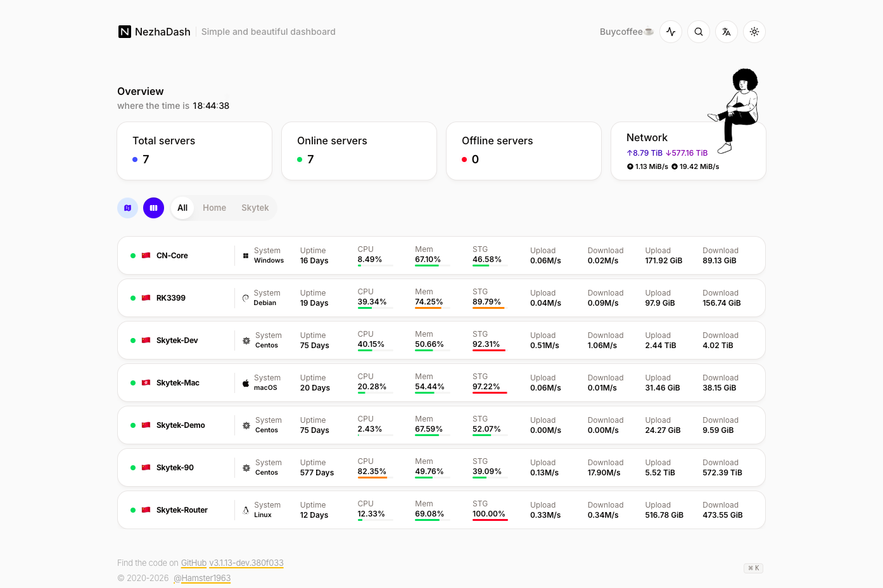
Task: Open the network activity chart icon
Action: (x=671, y=32)
